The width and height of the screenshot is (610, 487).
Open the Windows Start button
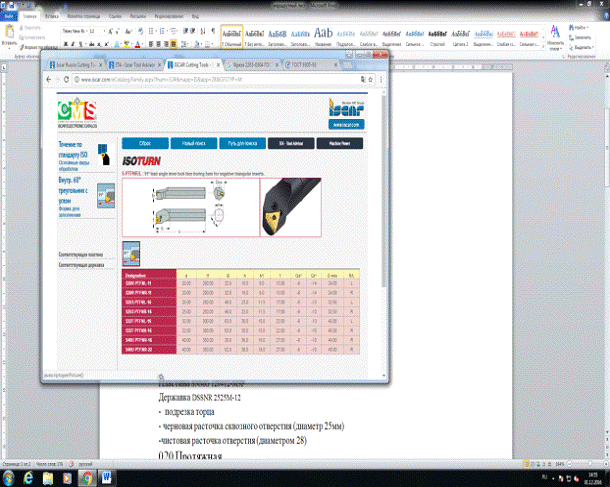(10, 479)
